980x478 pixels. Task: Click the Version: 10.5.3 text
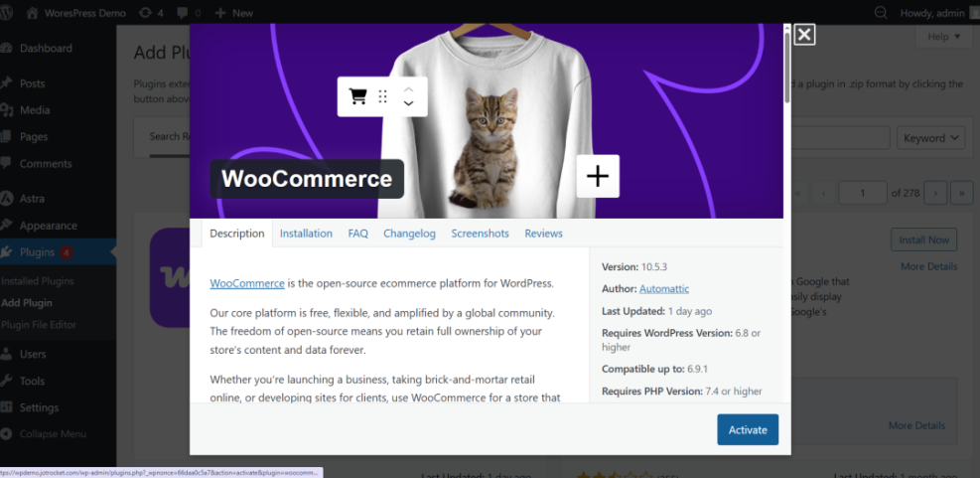(634, 266)
